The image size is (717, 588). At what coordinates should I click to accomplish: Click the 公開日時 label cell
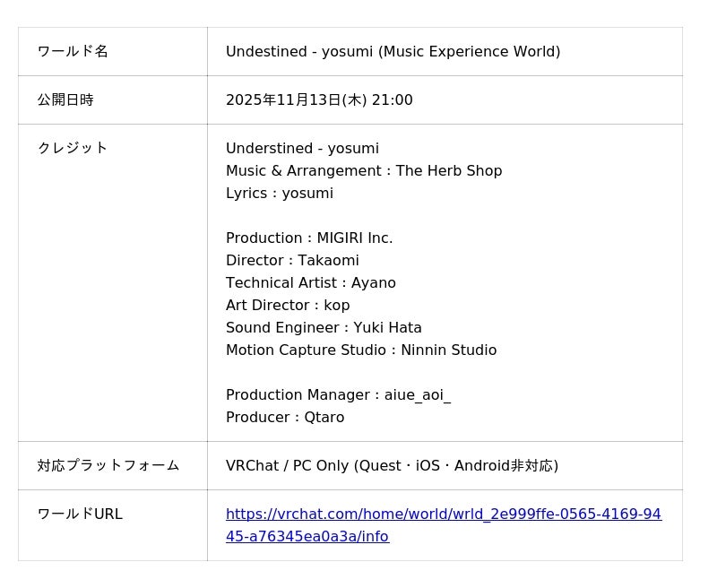(x=65, y=99)
